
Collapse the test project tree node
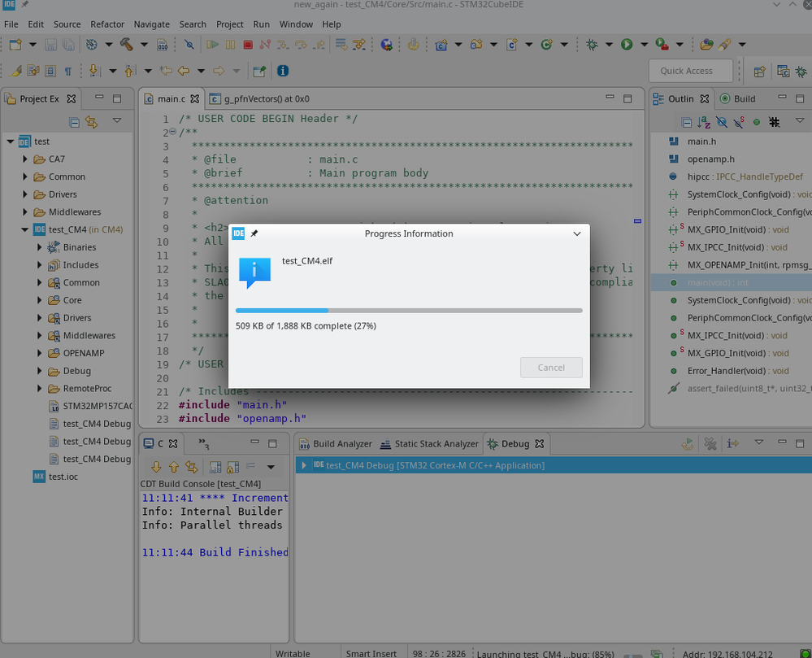10,142
